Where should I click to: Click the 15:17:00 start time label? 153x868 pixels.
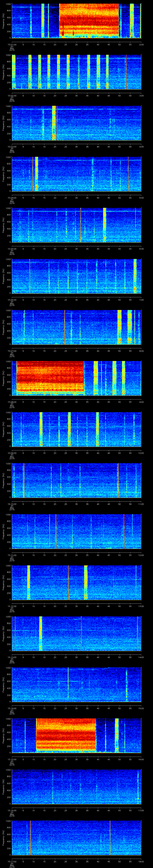12,861
